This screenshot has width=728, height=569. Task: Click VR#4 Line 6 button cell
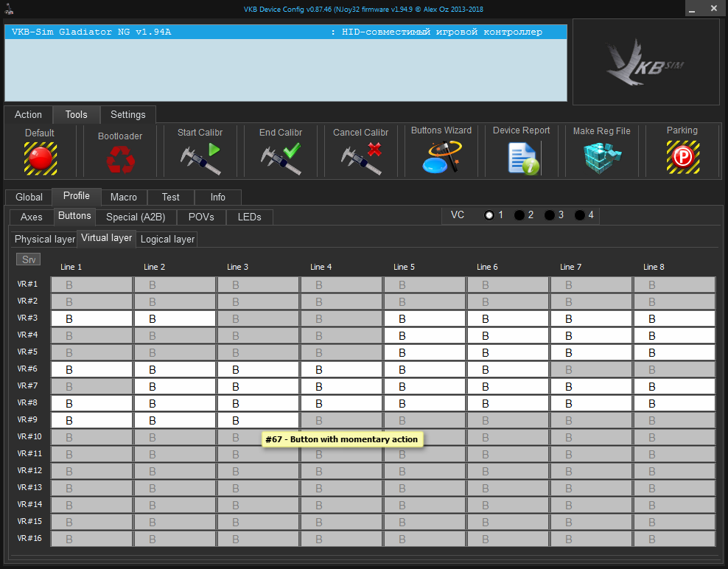pyautogui.click(x=508, y=335)
